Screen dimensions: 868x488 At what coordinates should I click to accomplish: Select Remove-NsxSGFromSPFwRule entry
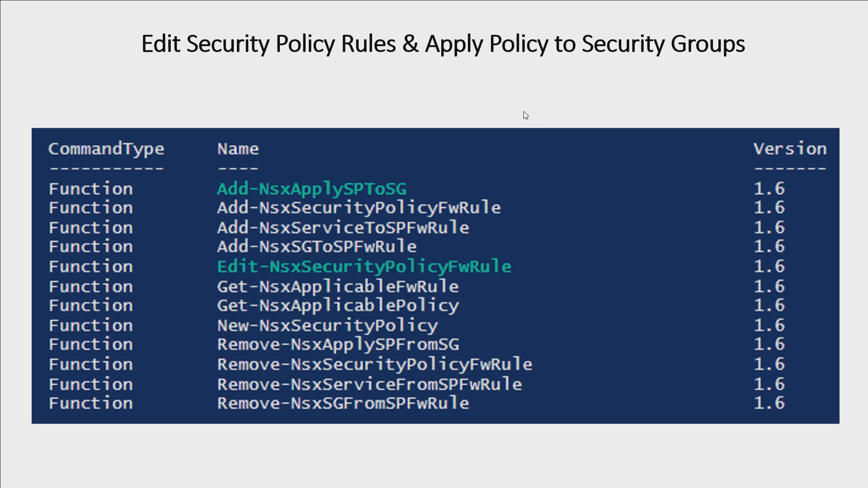pos(343,404)
